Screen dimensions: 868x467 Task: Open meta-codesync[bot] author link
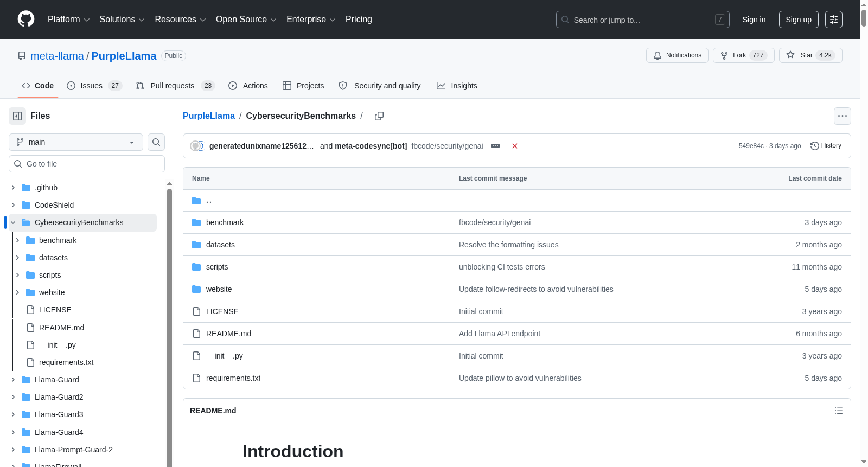coord(371,146)
